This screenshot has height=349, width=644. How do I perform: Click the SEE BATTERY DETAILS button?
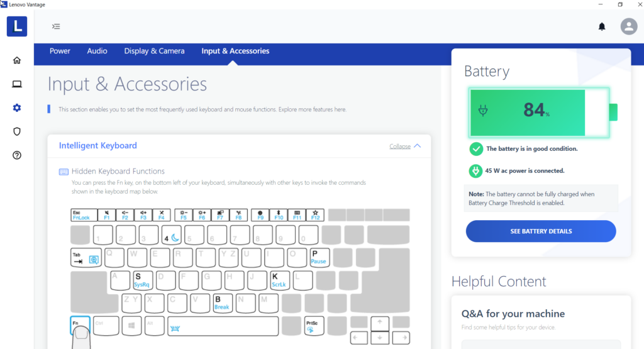click(x=541, y=231)
